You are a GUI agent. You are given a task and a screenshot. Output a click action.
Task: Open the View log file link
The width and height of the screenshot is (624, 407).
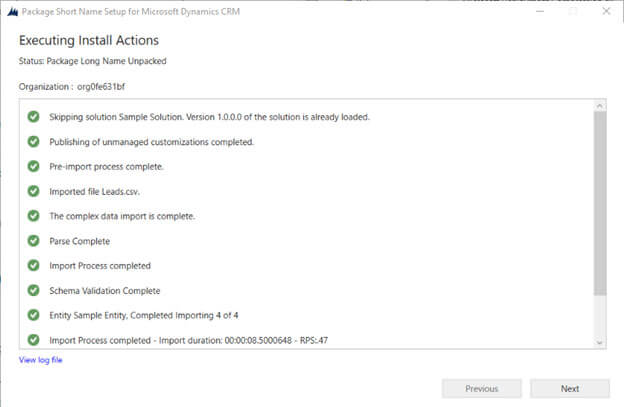point(41,360)
